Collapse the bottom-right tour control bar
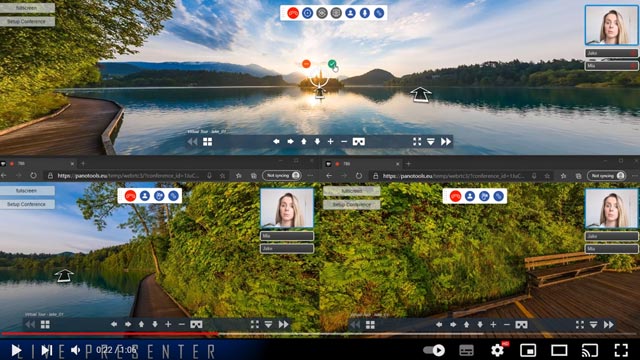 tap(593, 324)
